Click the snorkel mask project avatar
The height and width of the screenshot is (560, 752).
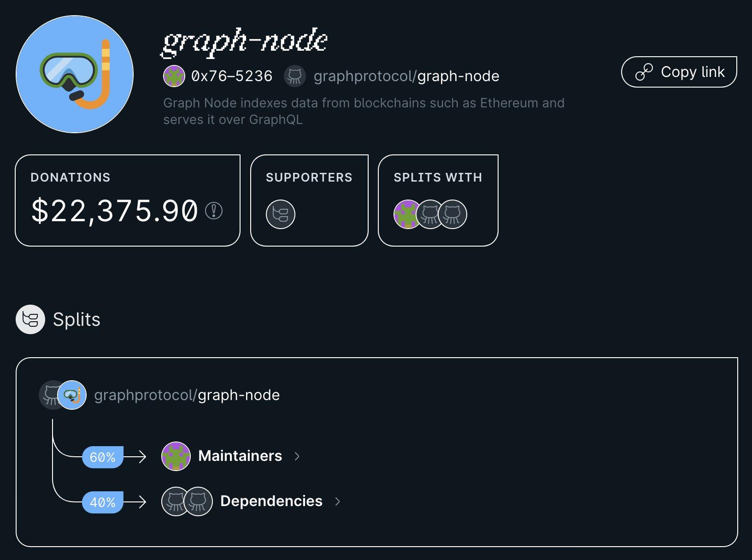click(74, 74)
